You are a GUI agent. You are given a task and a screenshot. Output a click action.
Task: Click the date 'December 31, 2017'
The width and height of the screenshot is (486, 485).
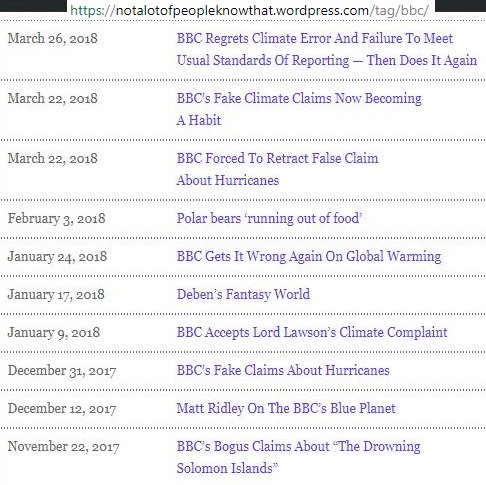[x=62, y=371]
